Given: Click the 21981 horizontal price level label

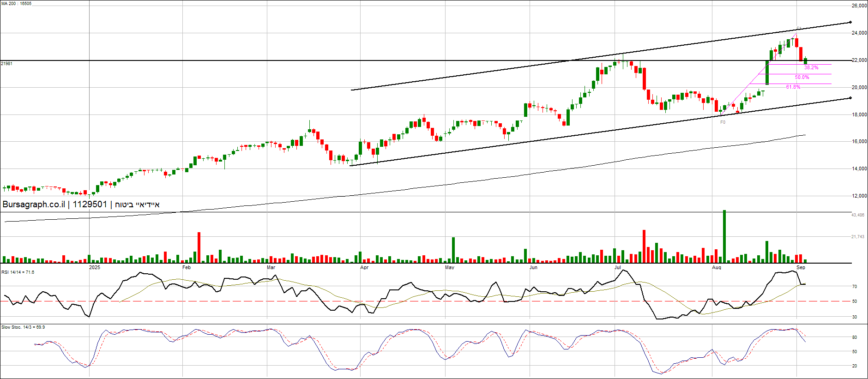Looking at the screenshot, I should pos(7,64).
